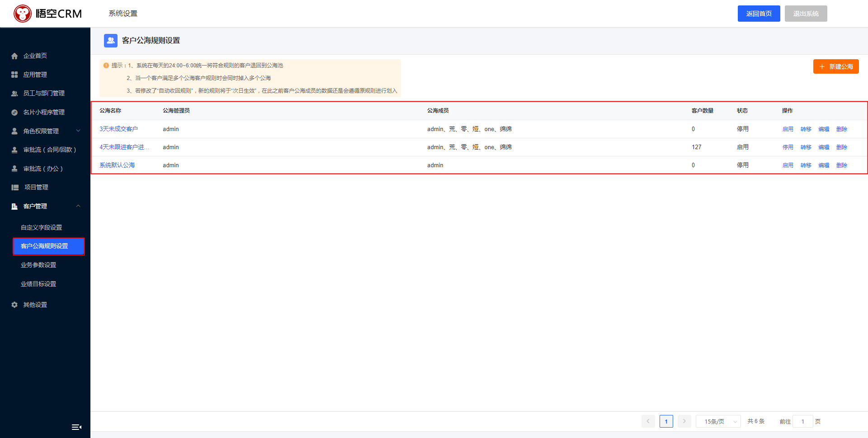Click 删除 for 3天未成交客户 row
This screenshot has height=438, width=868.
coord(842,129)
